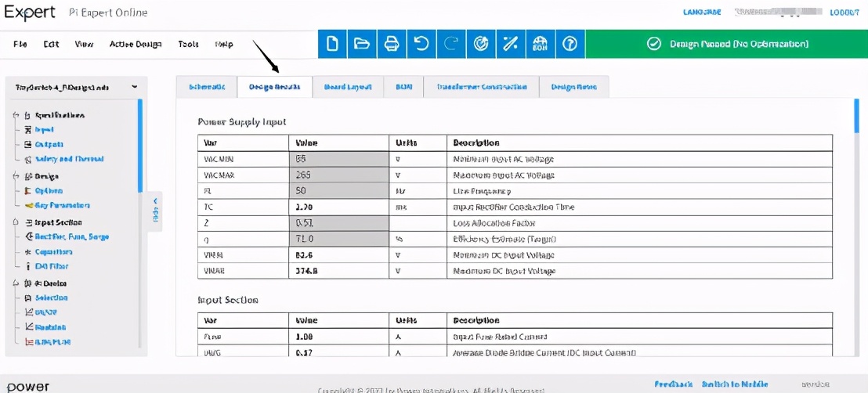The width and height of the screenshot is (868, 393).
Task: Open the Design Notes tab
Action: click(574, 87)
